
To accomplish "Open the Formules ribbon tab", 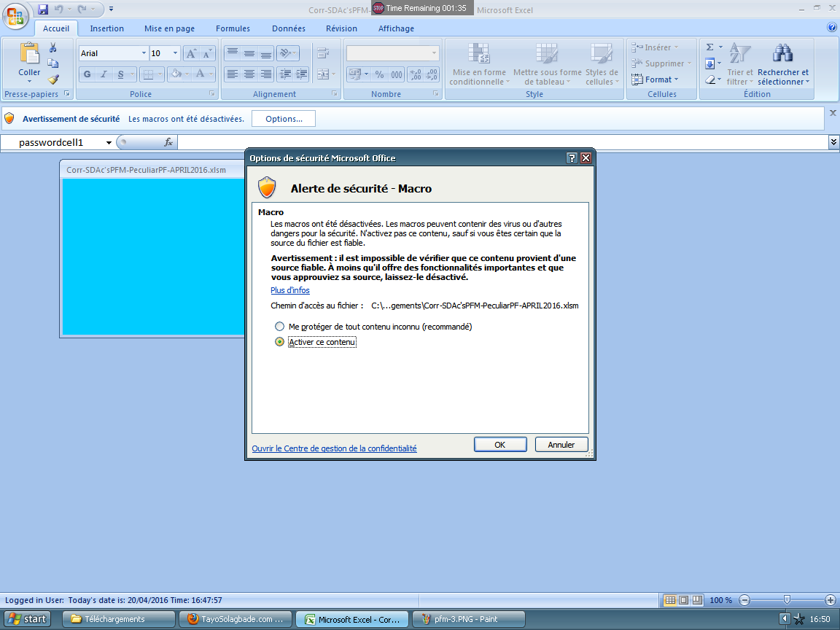I will pyautogui.click(x=233, y=28).
